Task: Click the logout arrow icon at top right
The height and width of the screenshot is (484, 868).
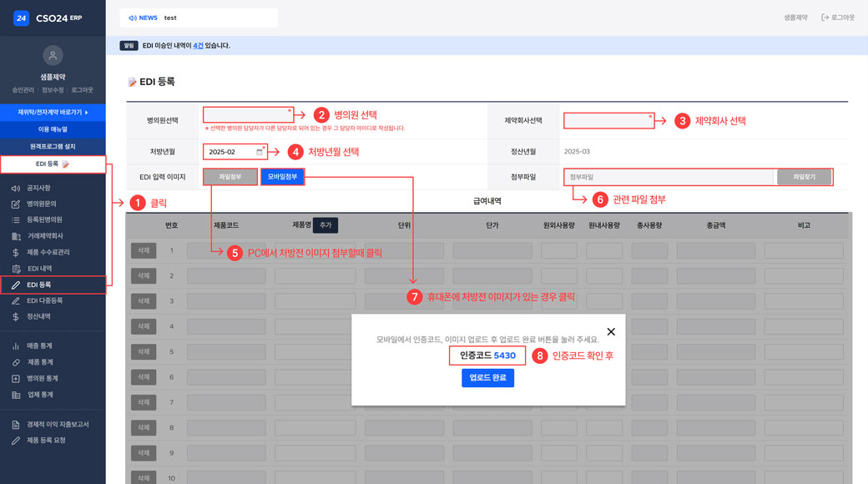Action: (825, 18)
